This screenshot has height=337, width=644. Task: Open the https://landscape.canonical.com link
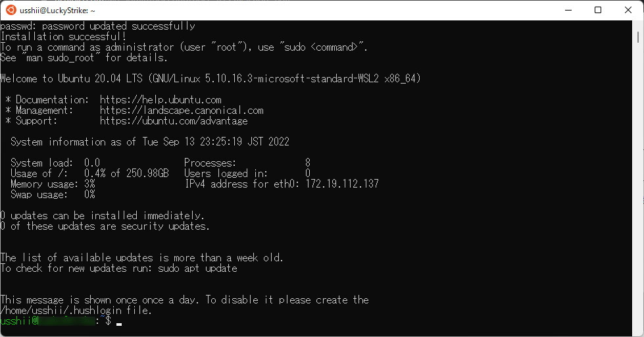[x=182, y=110]
